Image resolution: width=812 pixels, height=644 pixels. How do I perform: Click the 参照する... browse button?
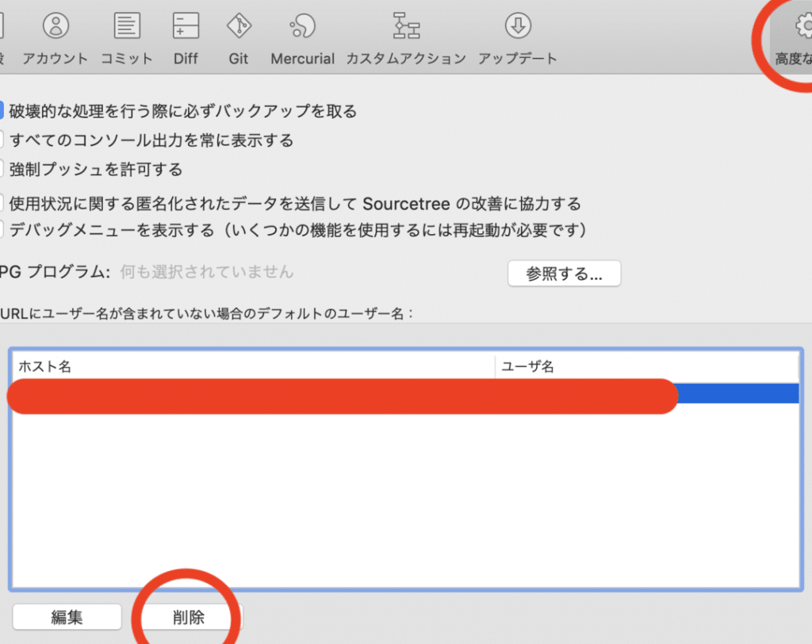pyautogui.click(x=564, y=274)
